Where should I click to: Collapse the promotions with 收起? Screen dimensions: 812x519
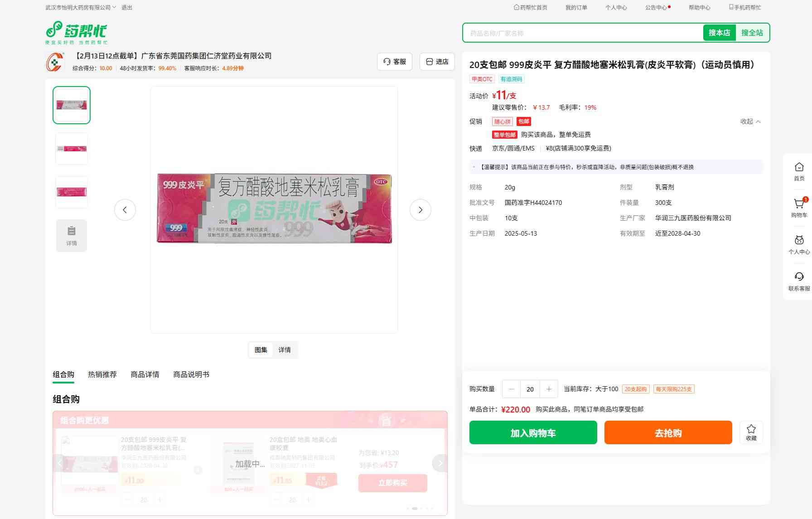[x=750, y=121]
